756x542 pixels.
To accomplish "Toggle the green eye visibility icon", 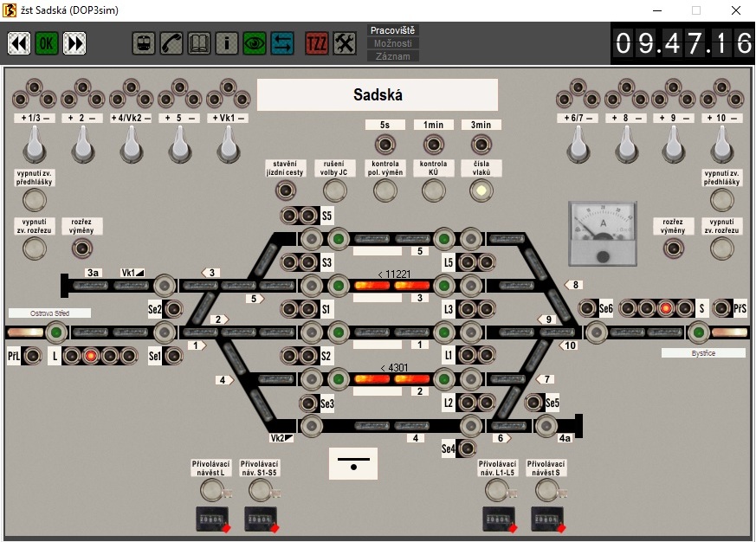I will (255, 43).
